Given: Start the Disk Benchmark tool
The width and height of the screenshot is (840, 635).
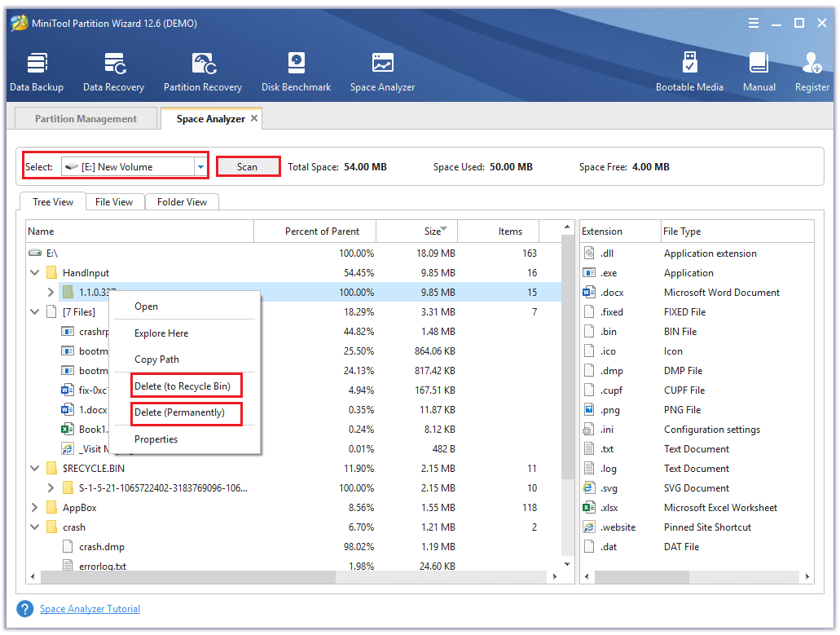Looking at the screenshot, I should pyautogui.click(x=297, y=72).
